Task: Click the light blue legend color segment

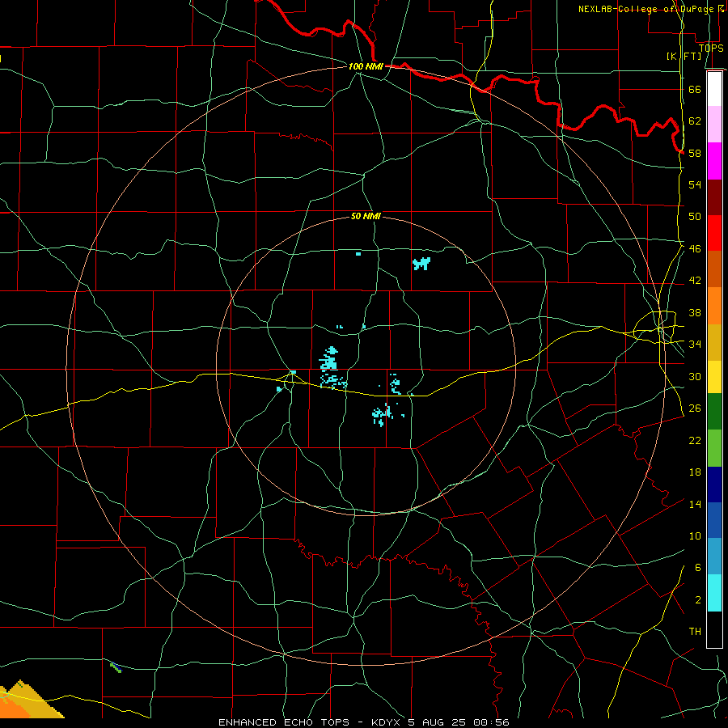Action: [x=714, y=557]
